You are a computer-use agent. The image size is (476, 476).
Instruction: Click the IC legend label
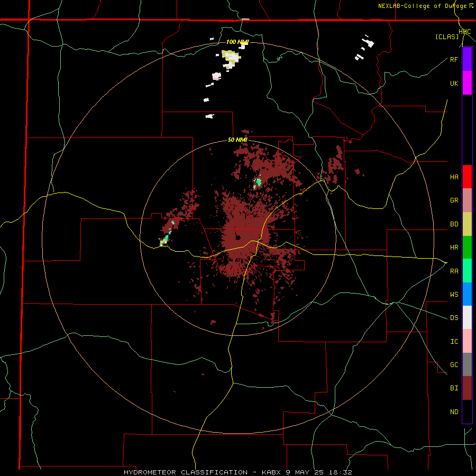click(454, 342)
